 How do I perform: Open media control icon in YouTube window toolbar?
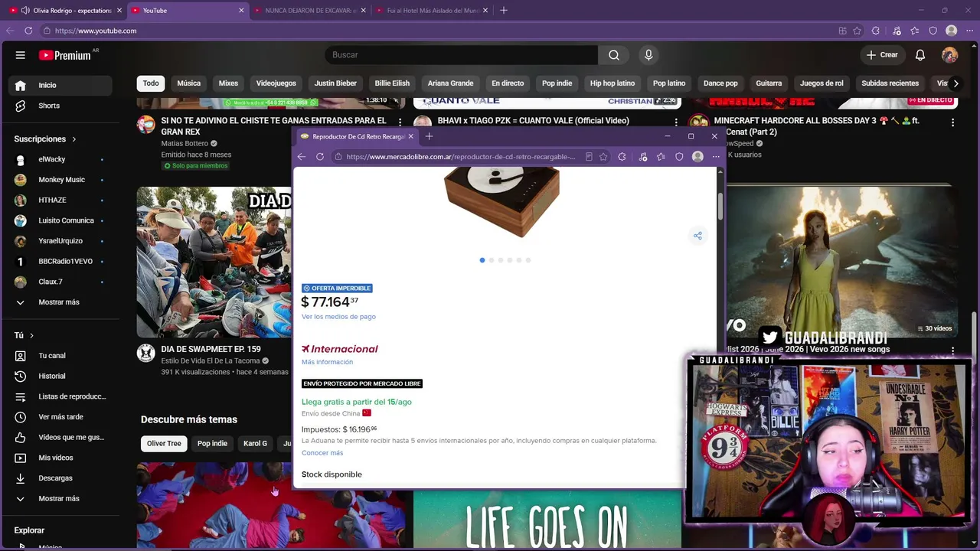pyautogui.click(x=897, y=31)
